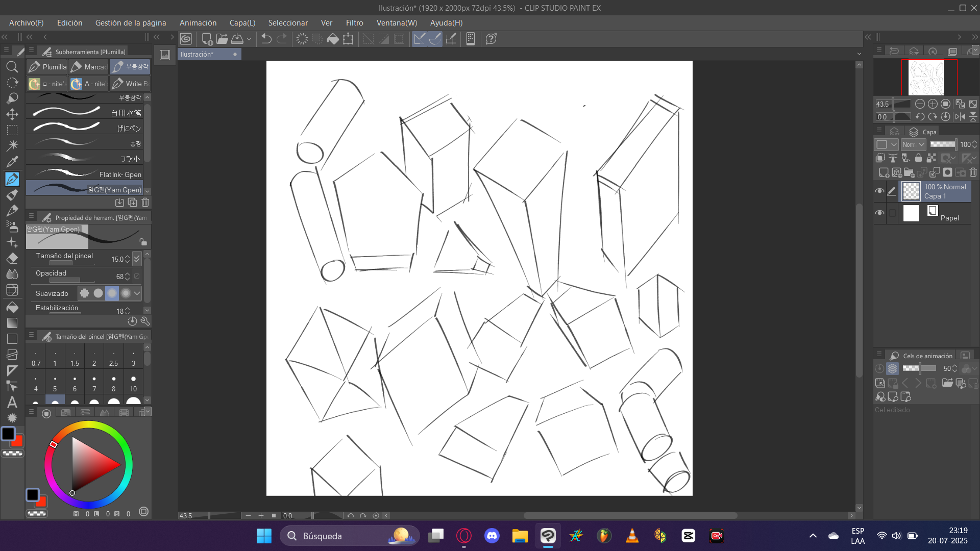Open the Capa(L) menu
Viewport: 980px width, 551px height.
[242, 23]
